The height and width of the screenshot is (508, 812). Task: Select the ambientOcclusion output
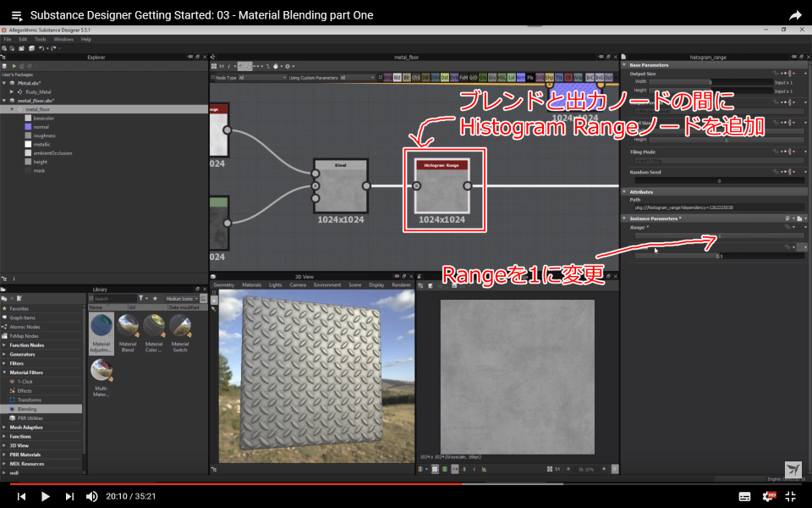(52, 153)
